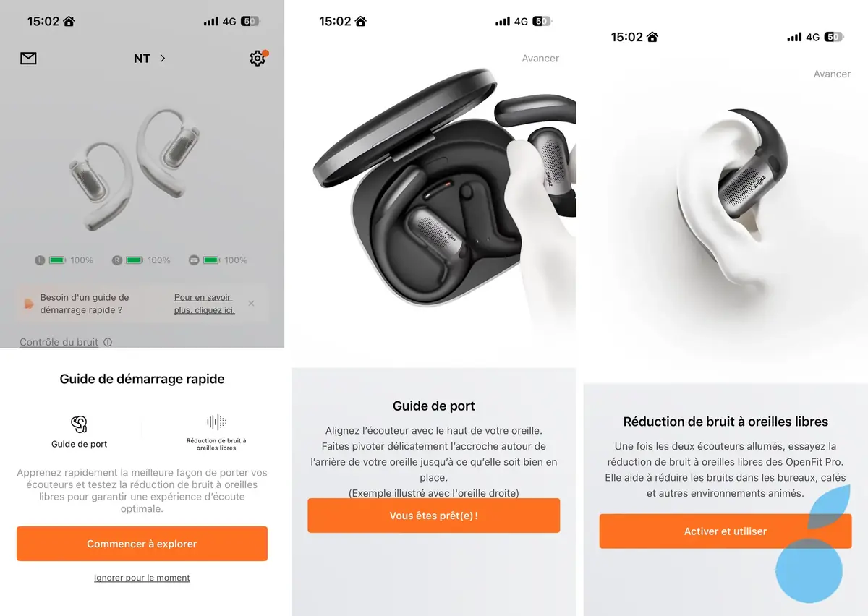
Task: Tap the orange flag icon in banner
Action: (29, 304)
